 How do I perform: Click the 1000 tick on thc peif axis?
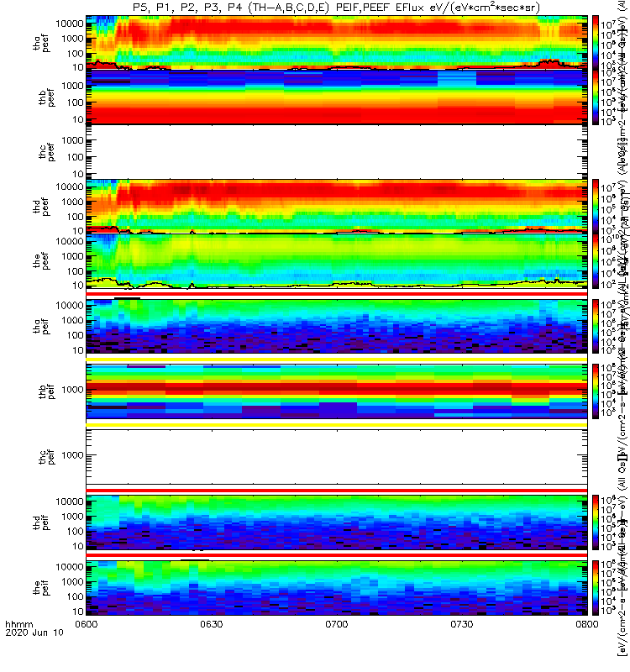72,455
